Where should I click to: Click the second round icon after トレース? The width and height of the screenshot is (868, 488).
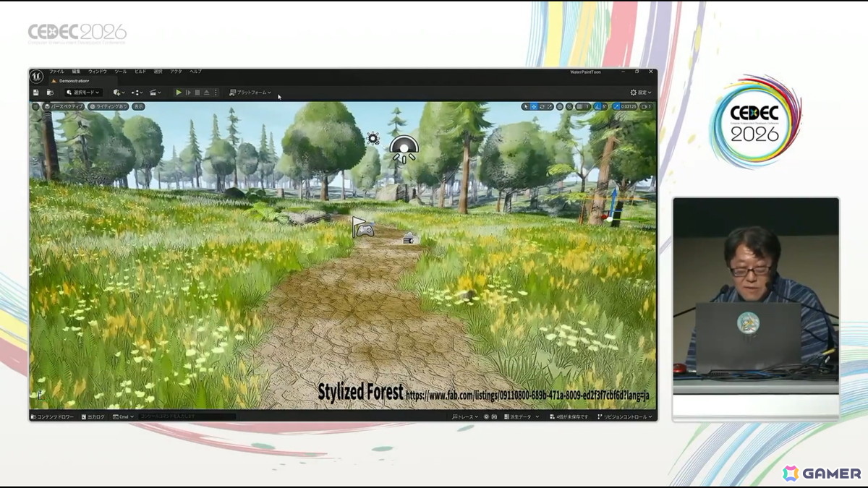click(x=494, y=417)
